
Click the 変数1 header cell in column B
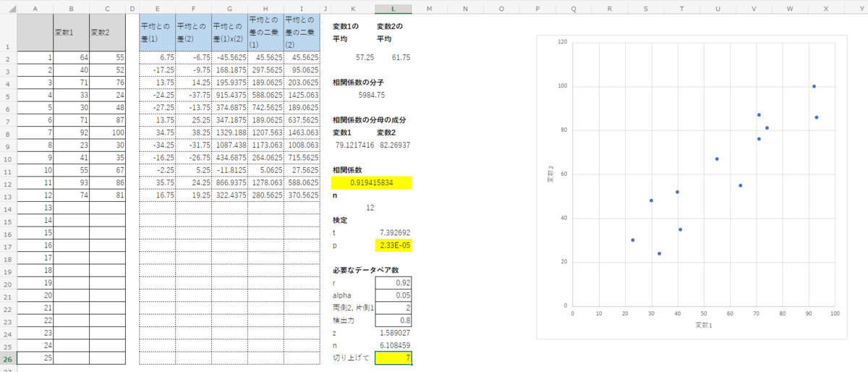[71, 33]
